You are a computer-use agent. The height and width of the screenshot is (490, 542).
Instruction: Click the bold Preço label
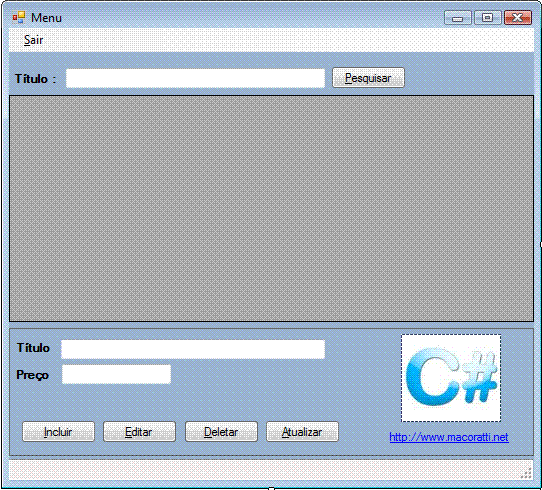[32, 375]
